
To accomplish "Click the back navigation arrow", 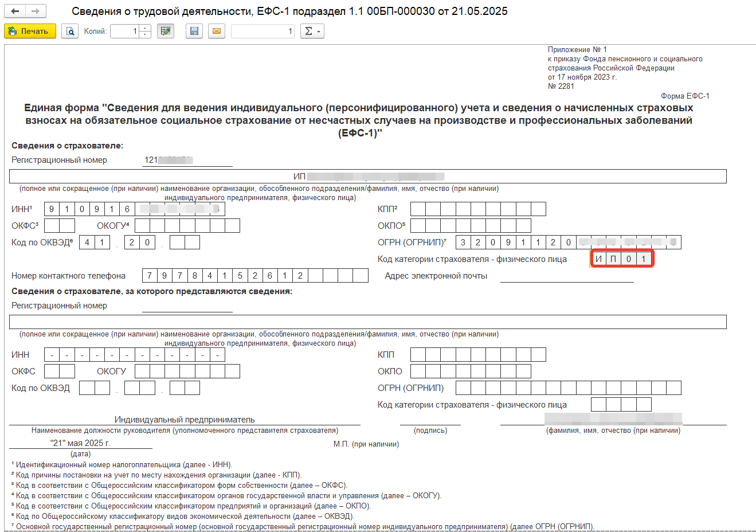I will [x=15, y=11].
